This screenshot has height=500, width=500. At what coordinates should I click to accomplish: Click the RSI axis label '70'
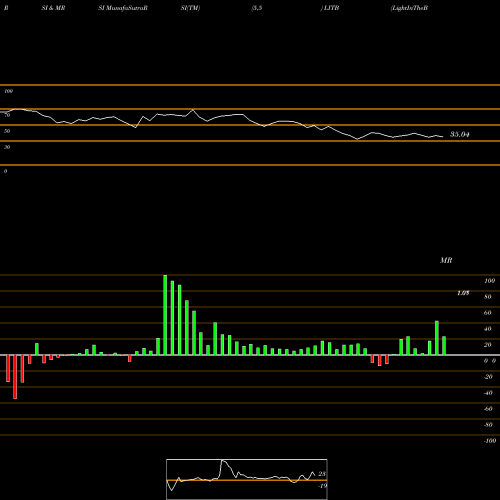(x=7, y=115)
